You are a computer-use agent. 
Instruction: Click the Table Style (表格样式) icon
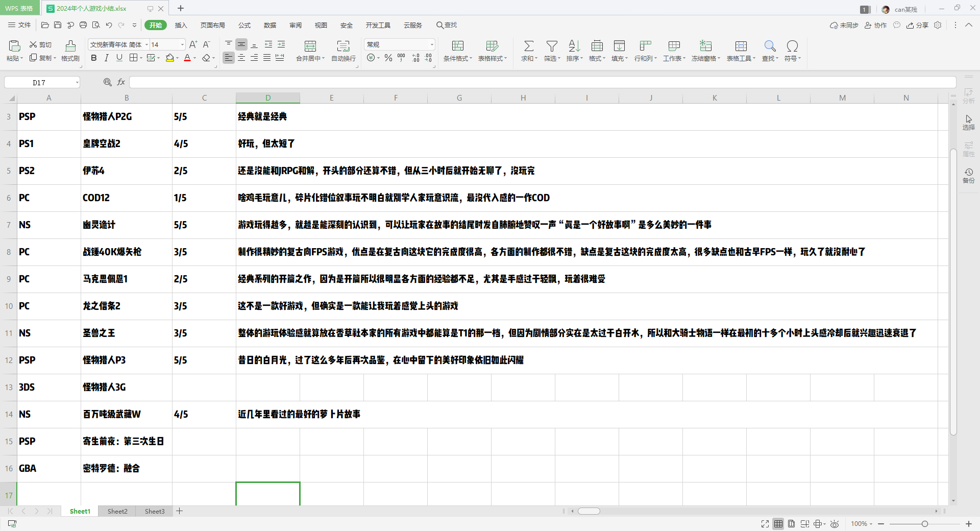[492, 46]
